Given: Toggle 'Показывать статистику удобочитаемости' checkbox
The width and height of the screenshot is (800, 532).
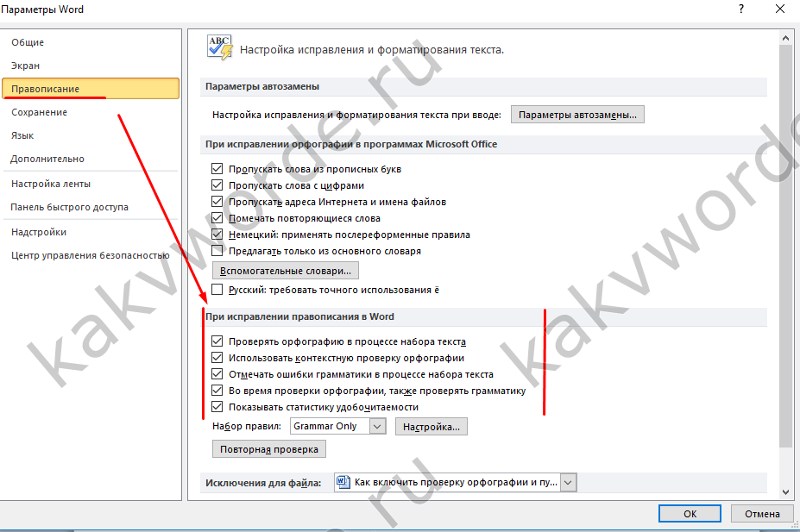Looking at the screenshot, I should 217,407.
